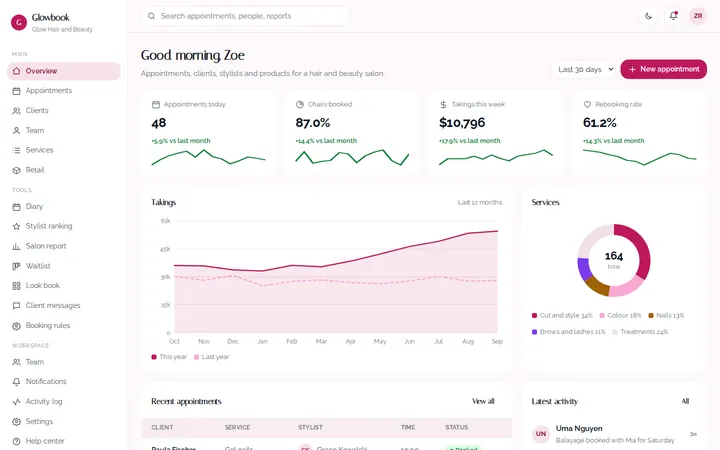Click the 87.0% chairs booked value

(x=313, y=123)
